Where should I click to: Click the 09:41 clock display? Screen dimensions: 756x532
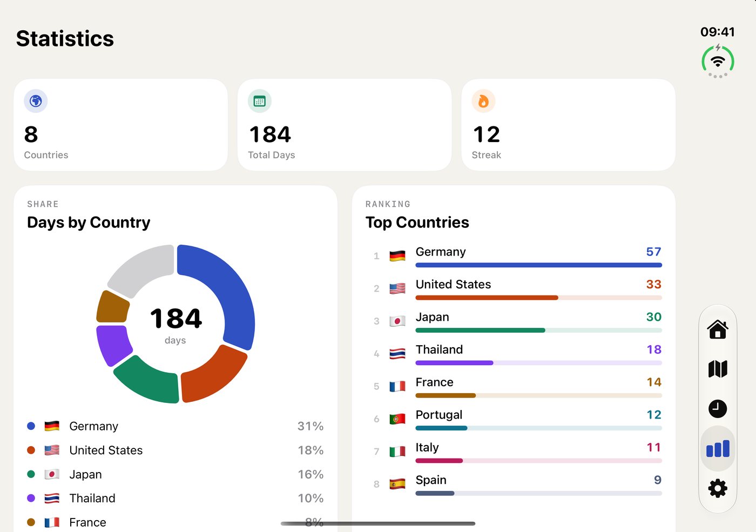(x=718, y=32)
